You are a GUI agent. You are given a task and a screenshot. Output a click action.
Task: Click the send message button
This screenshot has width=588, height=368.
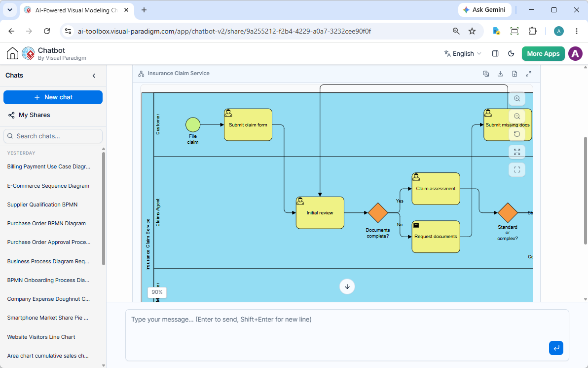click(x=556, y=348)
